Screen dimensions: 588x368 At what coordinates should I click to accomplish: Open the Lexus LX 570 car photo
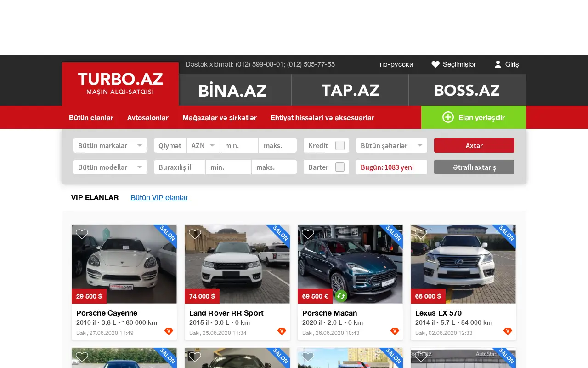(463, 264)
